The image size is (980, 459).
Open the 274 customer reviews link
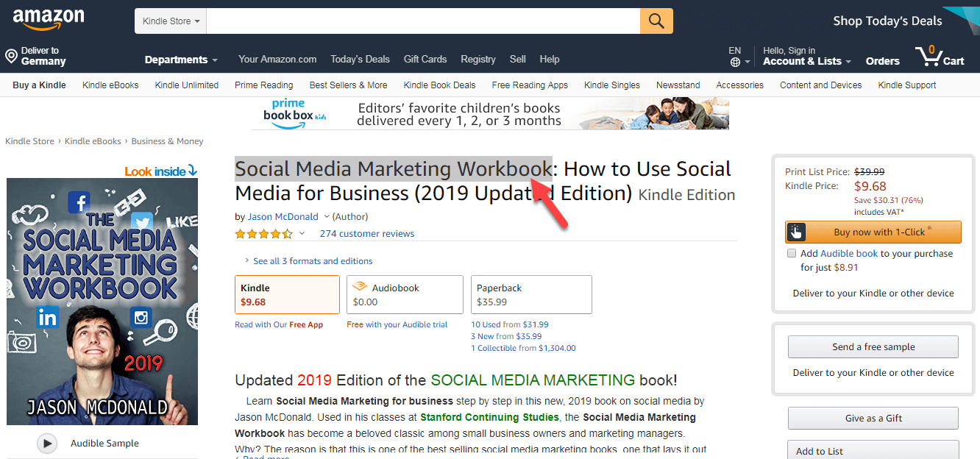coord(366,234)
